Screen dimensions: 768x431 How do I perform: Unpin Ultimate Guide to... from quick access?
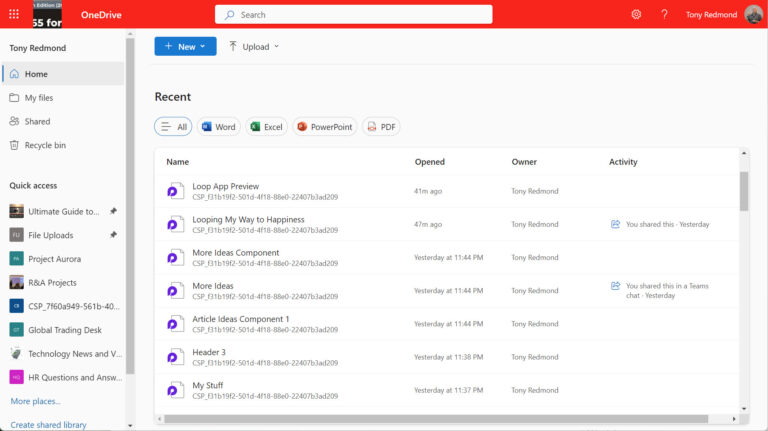(113, 211)
